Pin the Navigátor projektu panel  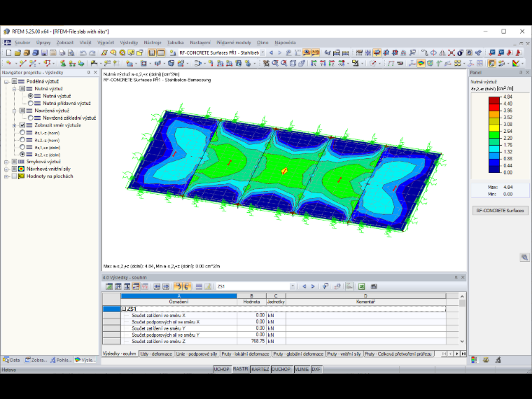tap(89, 72)
